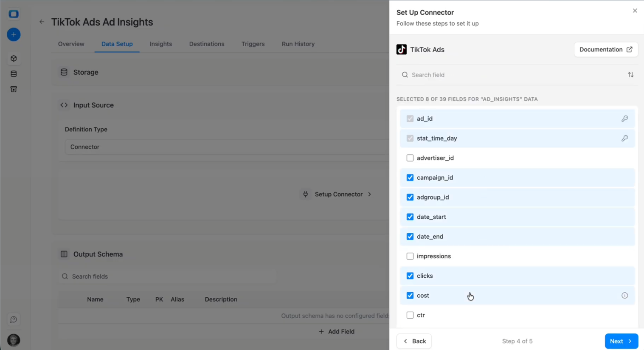Open the database icon in the sidebar
644x350 pixels.
tap(13, 73)
